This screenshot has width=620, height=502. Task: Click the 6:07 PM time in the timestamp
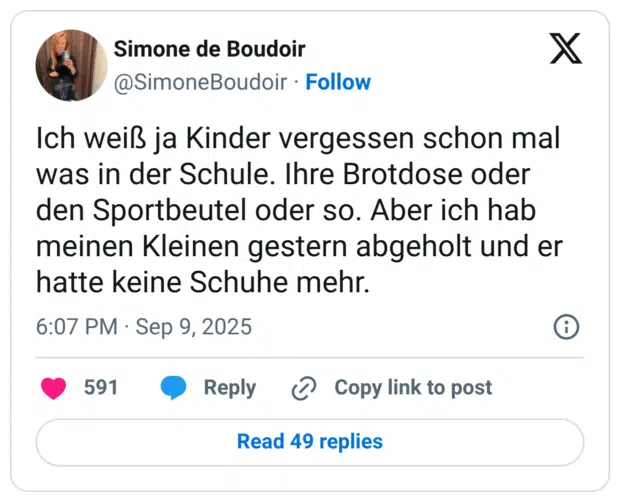click(x=78, y=327)
